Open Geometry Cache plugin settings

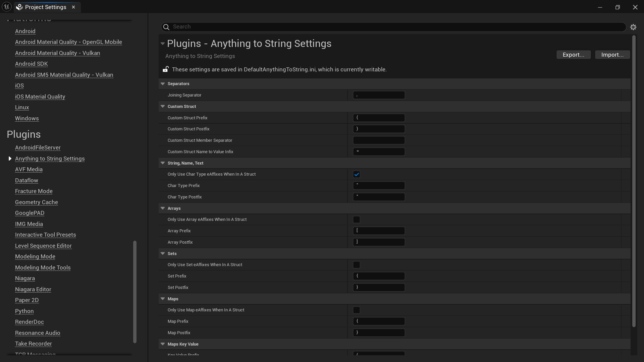[37, 202]
